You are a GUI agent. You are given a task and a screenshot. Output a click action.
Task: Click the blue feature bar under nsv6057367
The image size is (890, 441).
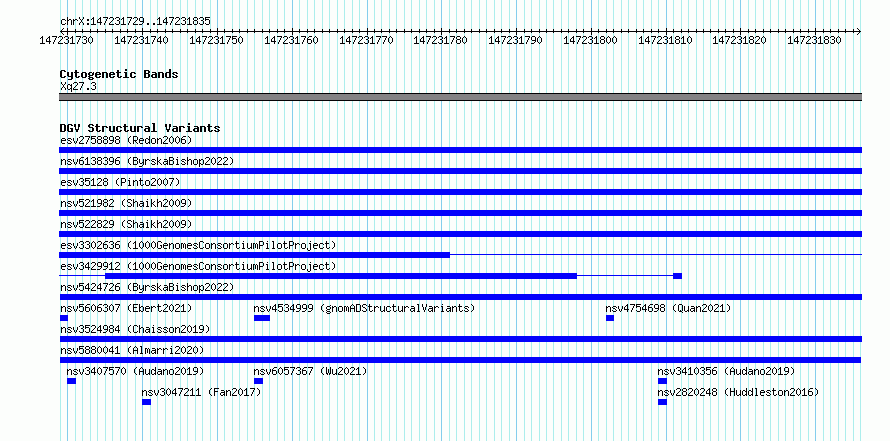[x=258, y=381]
